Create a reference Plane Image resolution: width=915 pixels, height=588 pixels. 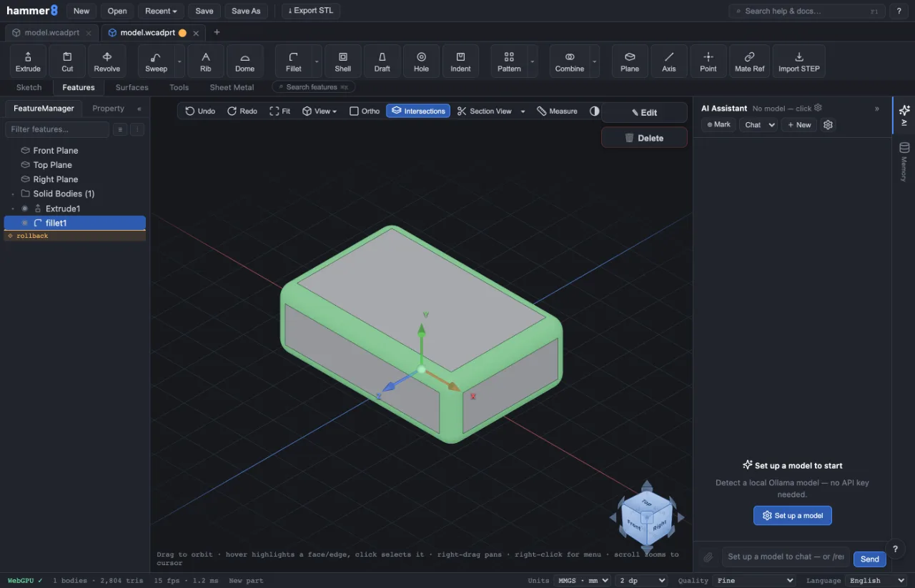(x=630, y=61)
